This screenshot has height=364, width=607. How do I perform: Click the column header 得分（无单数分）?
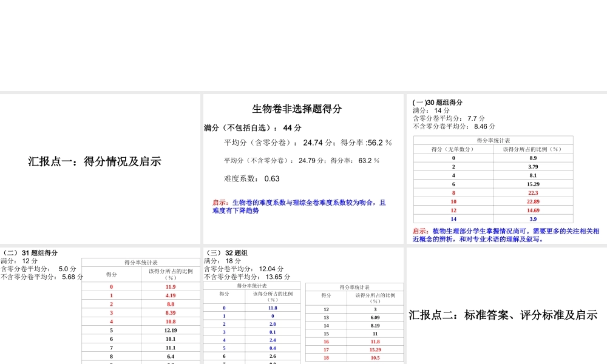[x=453, y=149]
